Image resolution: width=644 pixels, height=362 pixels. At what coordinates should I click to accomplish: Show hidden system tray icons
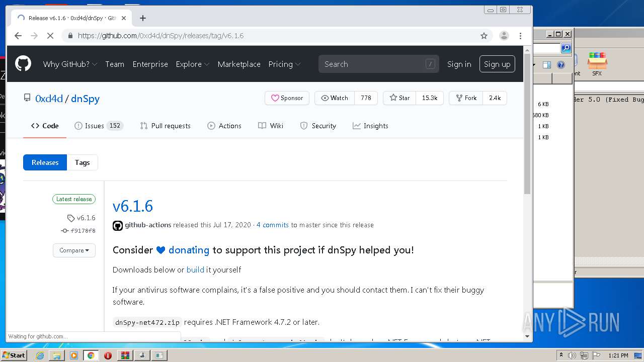click(561, 355)
